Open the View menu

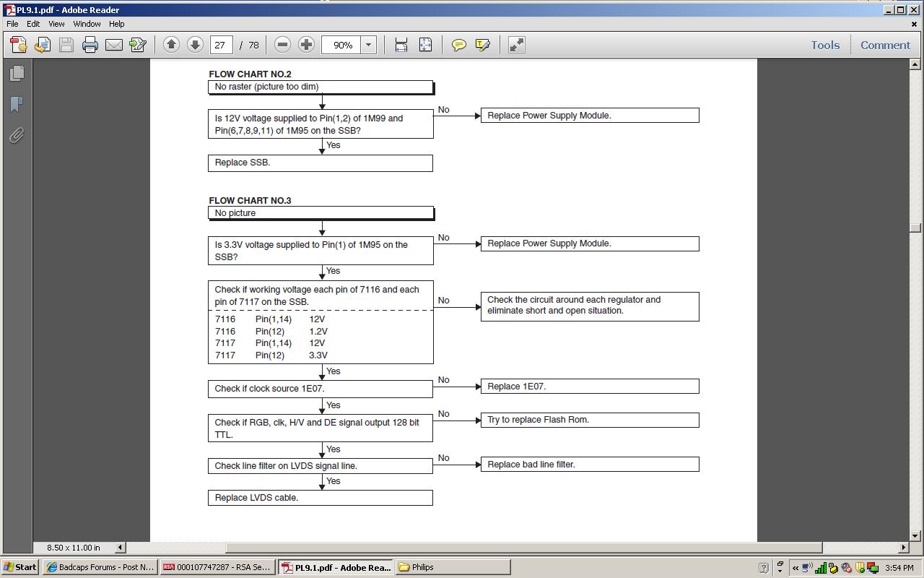[x=56, y=24]
